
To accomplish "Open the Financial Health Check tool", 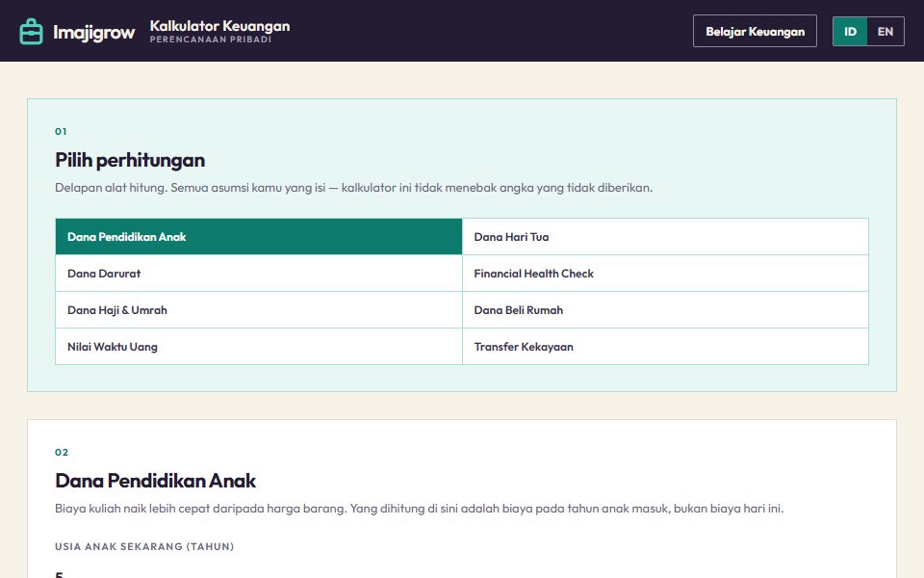I will point(665,273).
